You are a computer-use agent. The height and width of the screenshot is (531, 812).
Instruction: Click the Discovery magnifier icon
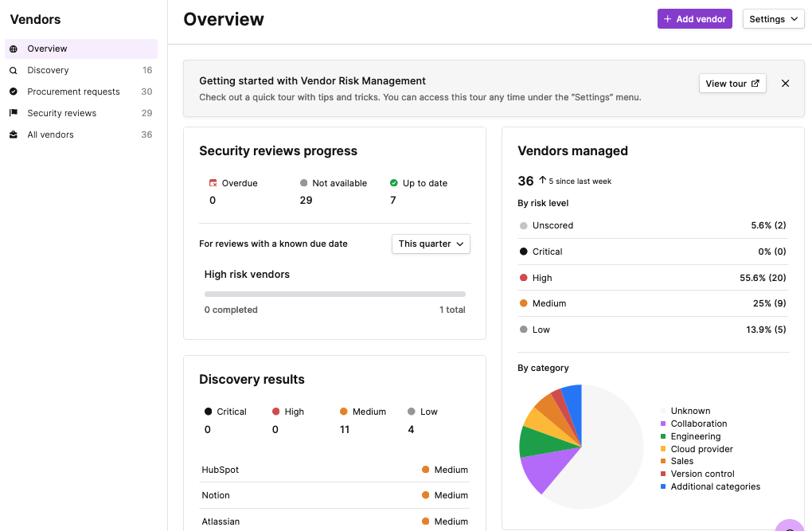(x=14, y=71)
